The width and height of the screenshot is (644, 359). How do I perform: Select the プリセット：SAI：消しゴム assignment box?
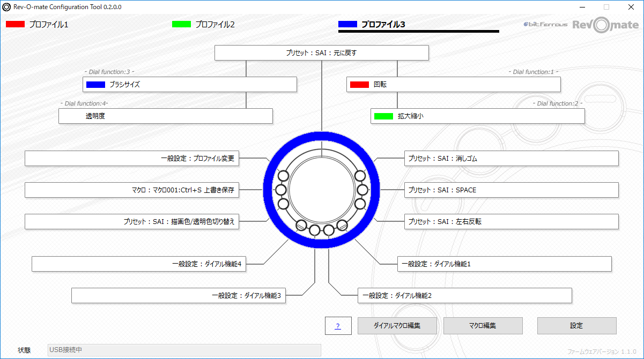[x=511, y=158]
